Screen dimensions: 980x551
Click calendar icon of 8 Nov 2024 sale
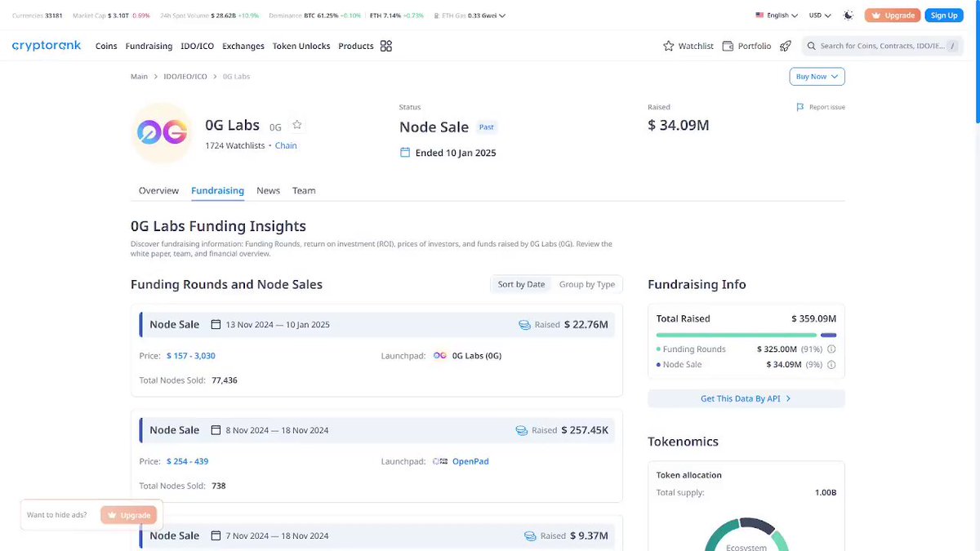[x=216, y=430]
